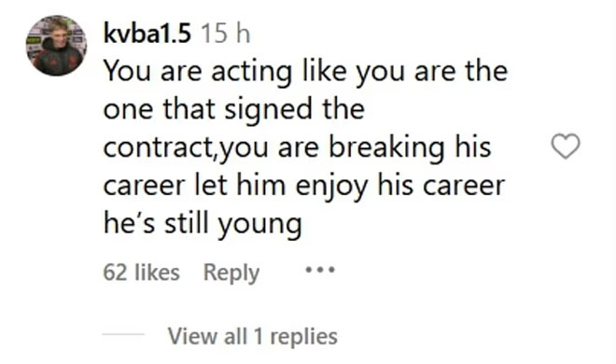This screenshot has height=364, width=616.
Task: Click the word 'enjoy' in the comment
Action: point(331,188)
